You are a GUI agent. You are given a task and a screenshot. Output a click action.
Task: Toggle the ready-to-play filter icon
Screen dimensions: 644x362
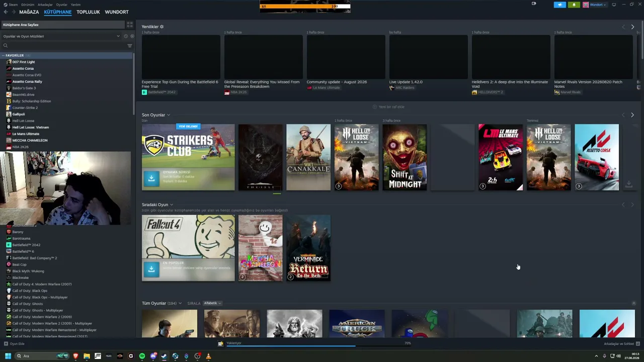132,36
